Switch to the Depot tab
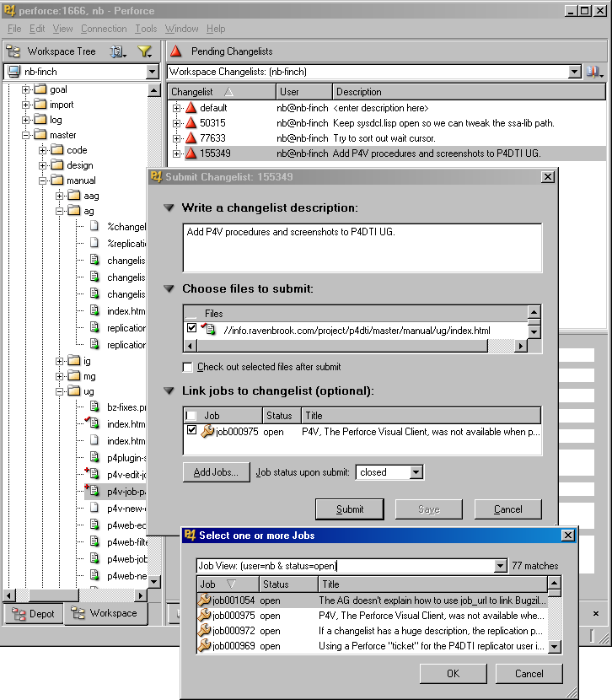The width and height of the screenshot is (612, 700). [33, 613]
